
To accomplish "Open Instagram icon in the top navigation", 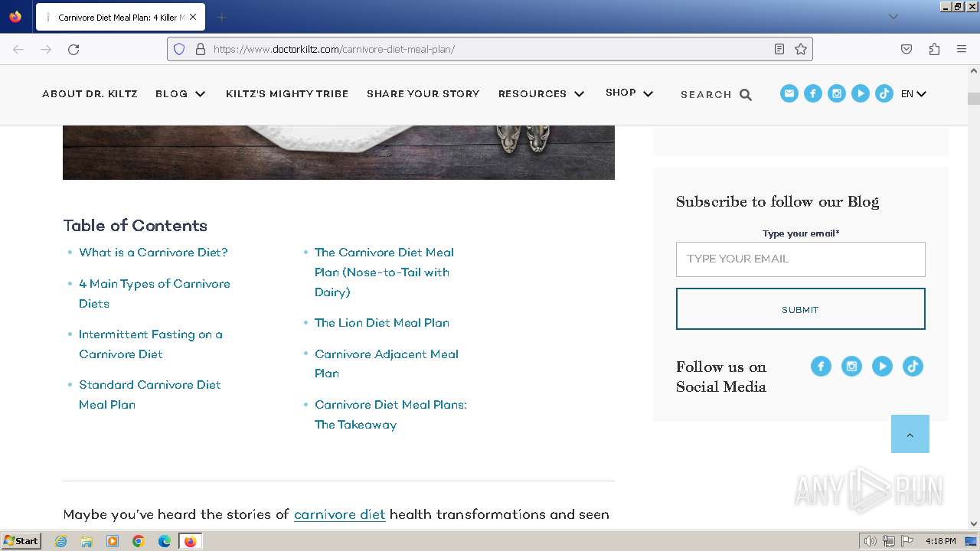I will click(837, 93).
